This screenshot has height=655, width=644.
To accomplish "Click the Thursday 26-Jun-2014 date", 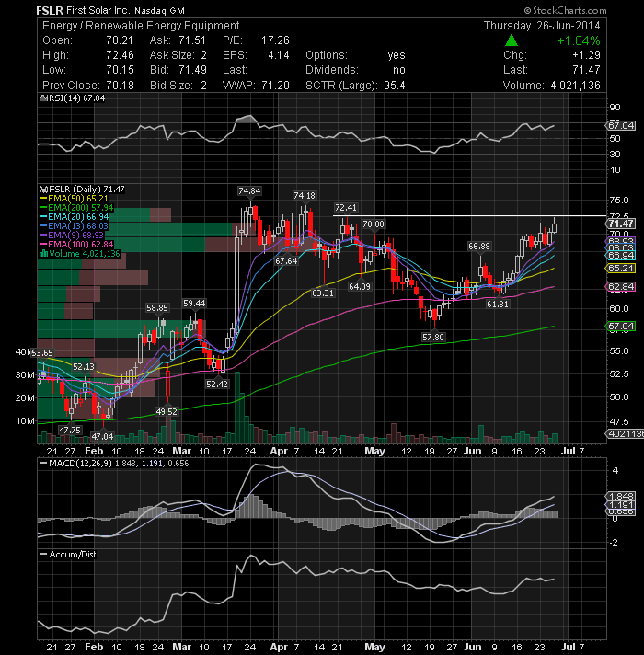I will [x=542, y=26].
